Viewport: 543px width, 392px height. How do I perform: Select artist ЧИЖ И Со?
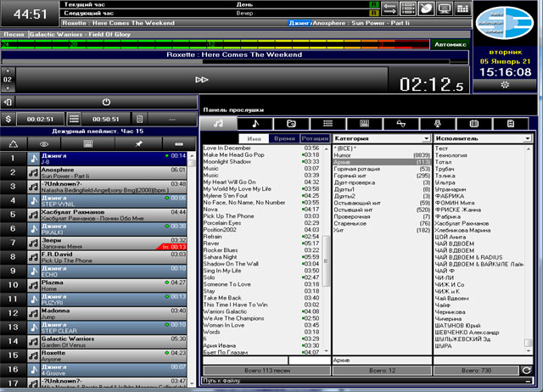450,284
